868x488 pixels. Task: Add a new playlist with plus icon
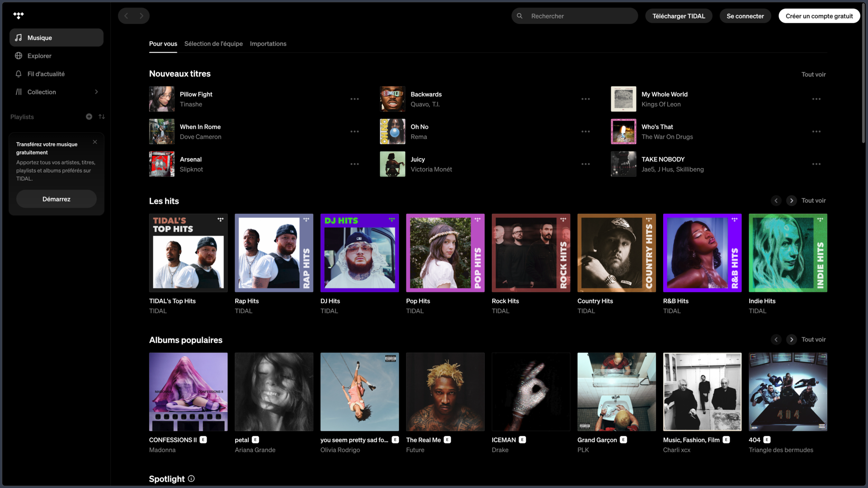tap(89, 117)
